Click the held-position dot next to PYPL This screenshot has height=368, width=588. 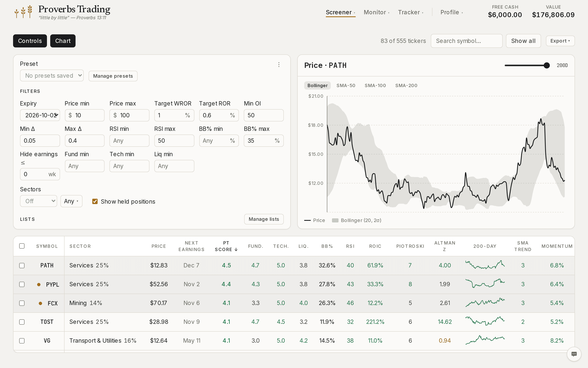coord(39,284)
